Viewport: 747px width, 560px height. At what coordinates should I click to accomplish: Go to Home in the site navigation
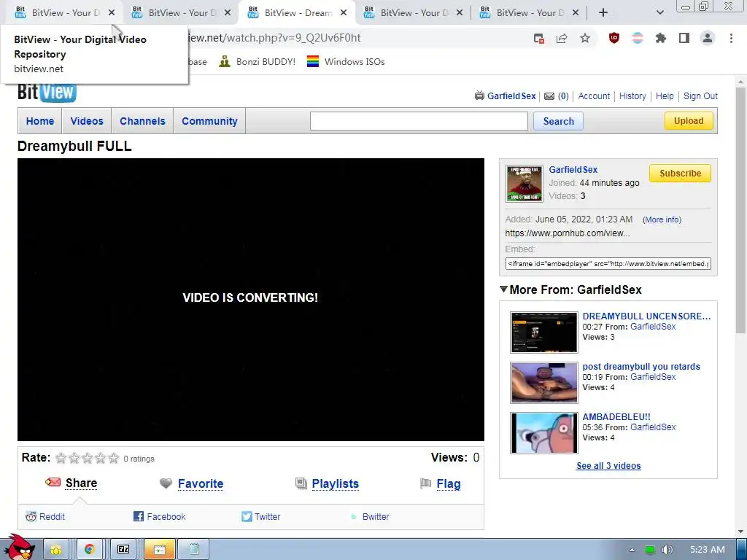point(40,121)
